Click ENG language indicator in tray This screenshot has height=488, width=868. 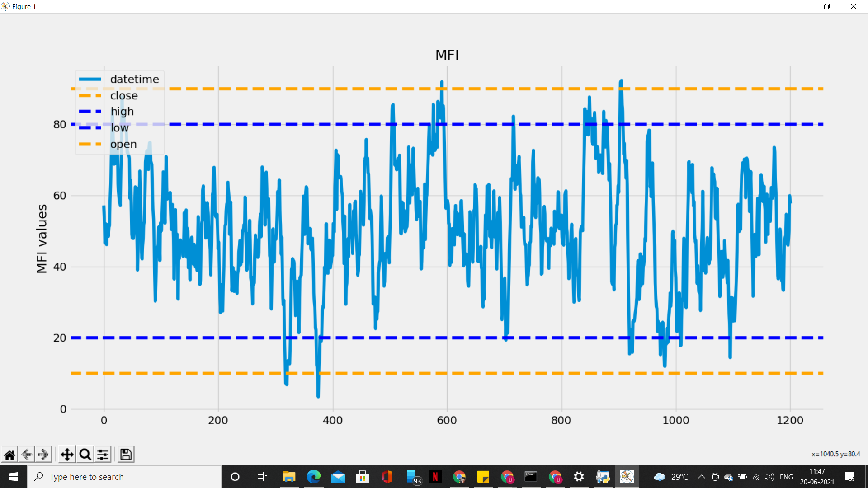coord(786,477)
